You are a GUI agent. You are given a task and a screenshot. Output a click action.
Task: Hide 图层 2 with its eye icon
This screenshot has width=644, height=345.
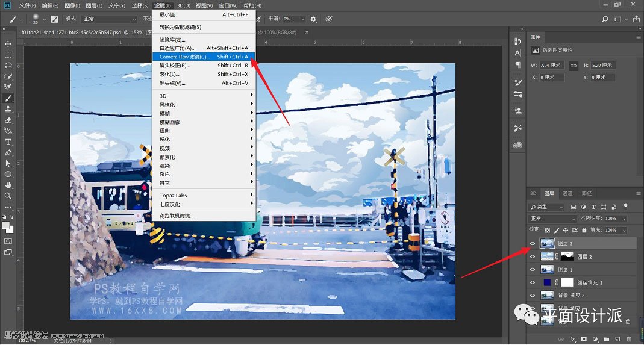[x=533, y=256]
